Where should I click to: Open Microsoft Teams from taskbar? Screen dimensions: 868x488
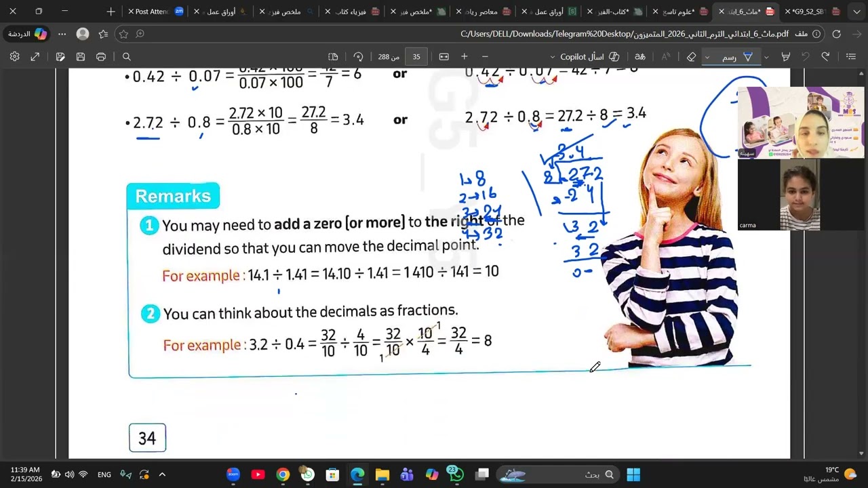407,474
